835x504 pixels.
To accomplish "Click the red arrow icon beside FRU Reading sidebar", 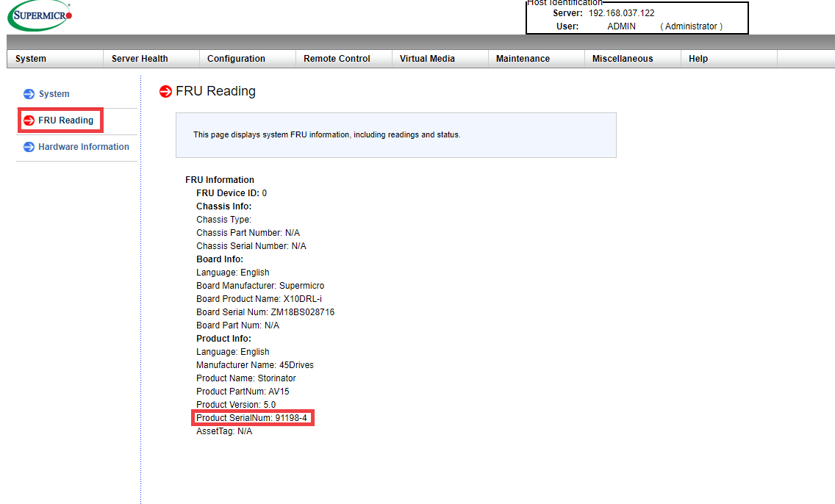I will pyautogui.click(x=29, y=120).
